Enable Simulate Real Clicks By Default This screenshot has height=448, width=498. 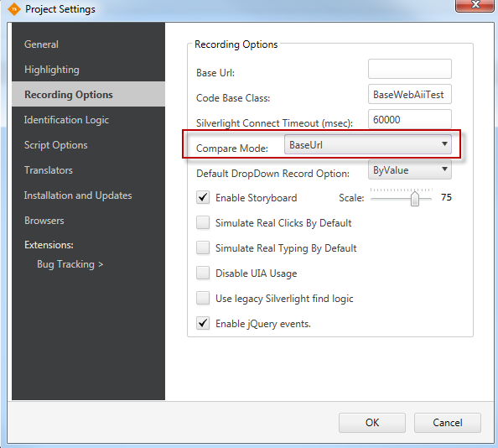tap(203, 222)
